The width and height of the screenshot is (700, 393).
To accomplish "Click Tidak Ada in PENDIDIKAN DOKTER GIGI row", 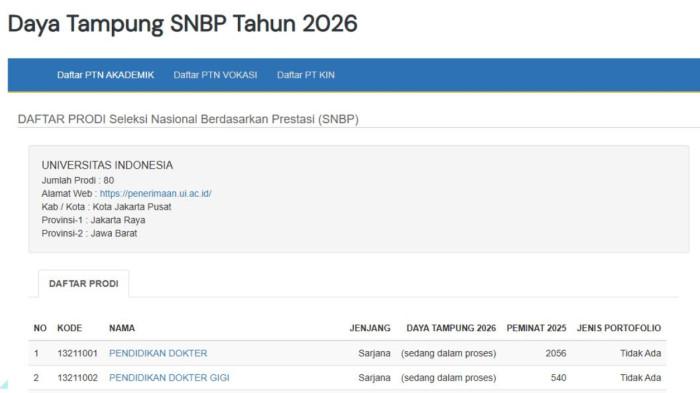I will (640, 378).
